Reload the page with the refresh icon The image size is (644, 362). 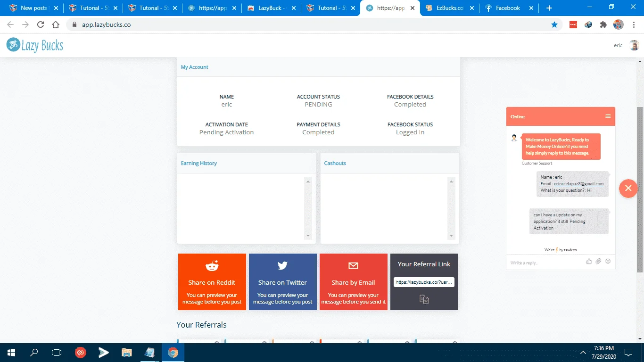pos(41,25)
